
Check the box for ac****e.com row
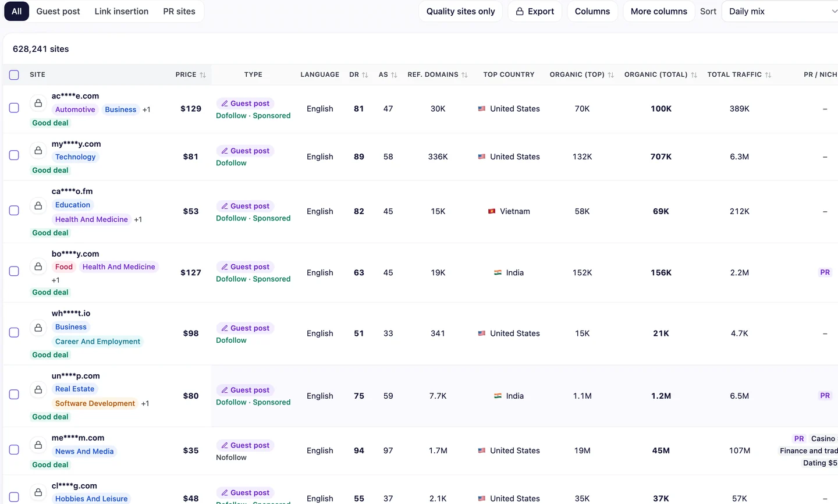click(x=14, y=108)
